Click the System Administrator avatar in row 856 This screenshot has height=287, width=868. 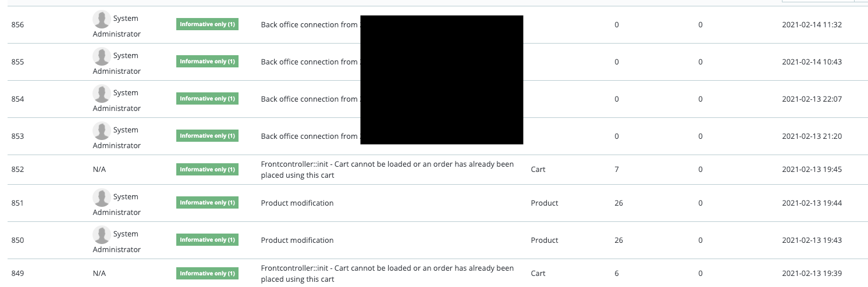coord(102,19)
